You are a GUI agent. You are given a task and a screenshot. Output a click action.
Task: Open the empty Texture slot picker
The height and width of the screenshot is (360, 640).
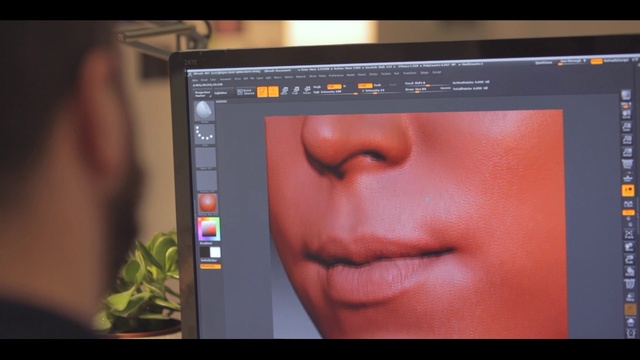[x=206, y=181]
